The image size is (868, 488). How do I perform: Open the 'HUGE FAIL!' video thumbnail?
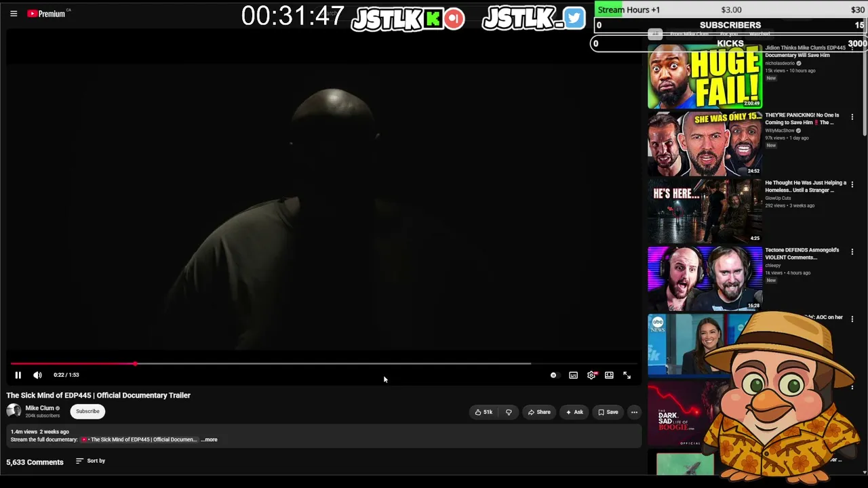click(x=705, y=77)
